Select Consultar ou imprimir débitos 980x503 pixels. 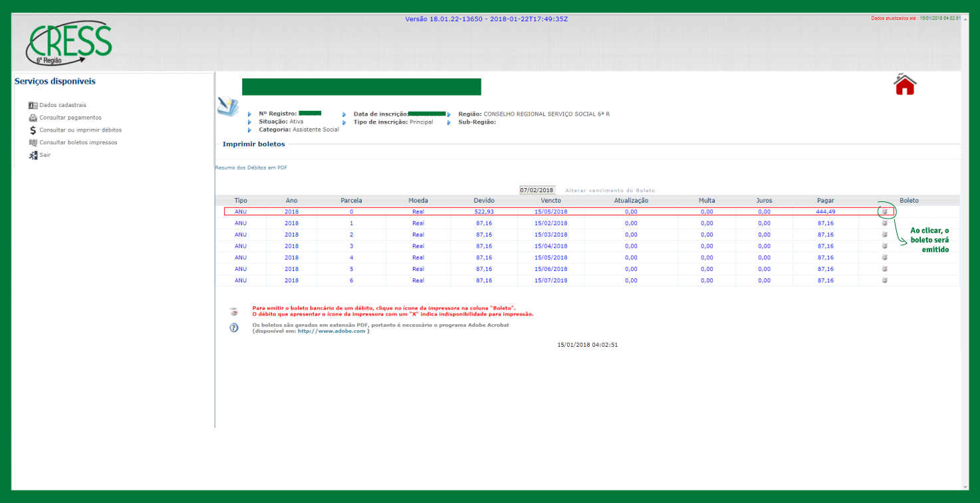click(80, 130)
